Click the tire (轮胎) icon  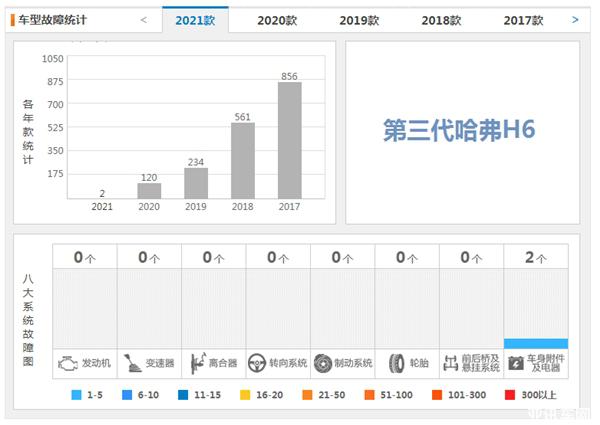(396, 363)
